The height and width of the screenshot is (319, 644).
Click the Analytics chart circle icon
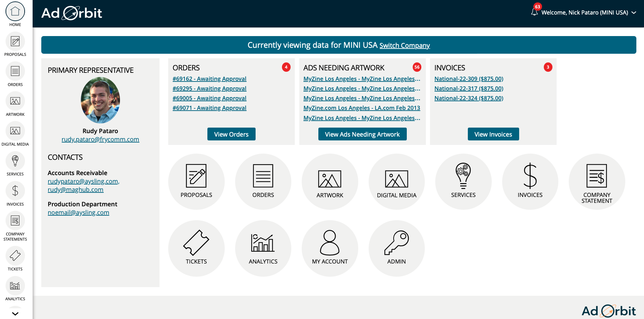click(x=263, y=244)
